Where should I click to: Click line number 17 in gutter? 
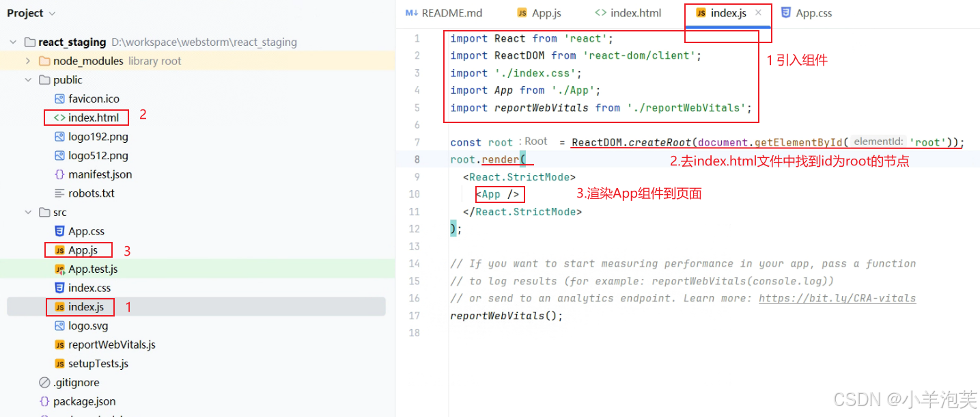click(x=415, y=316)
